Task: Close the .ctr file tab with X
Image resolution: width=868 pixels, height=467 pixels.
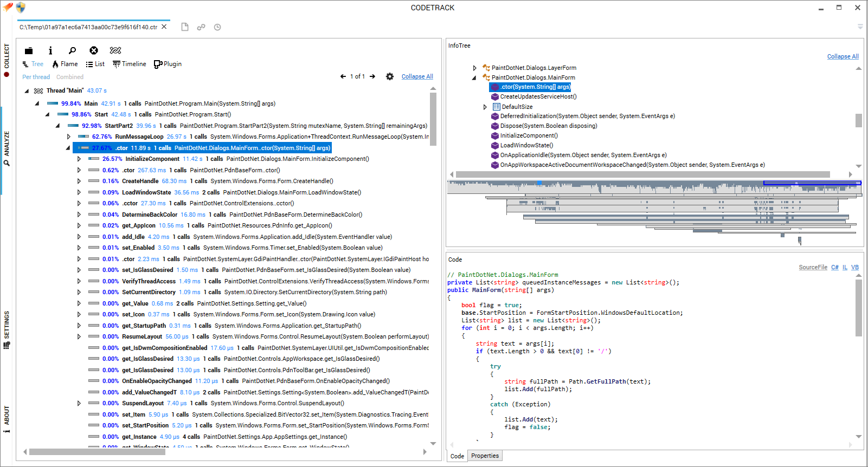Action: 164,27
